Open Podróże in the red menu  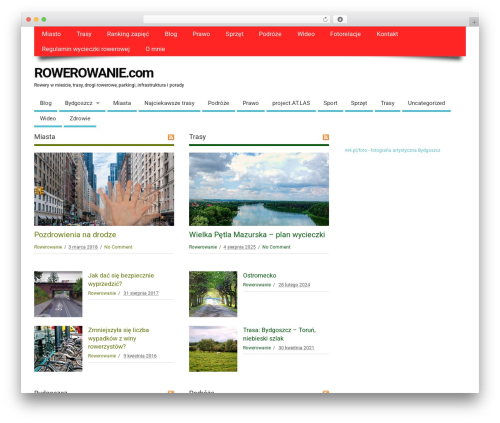click(x=270, y=34)
